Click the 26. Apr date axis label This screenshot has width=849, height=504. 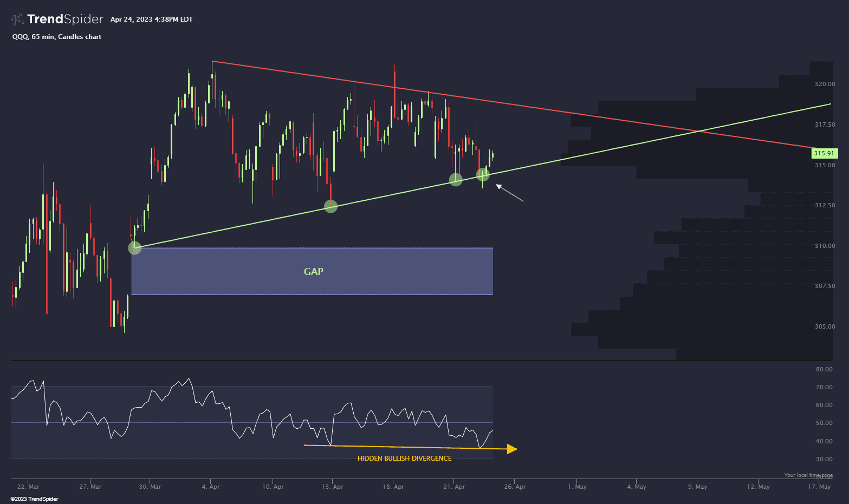click(x=514, y=487)
